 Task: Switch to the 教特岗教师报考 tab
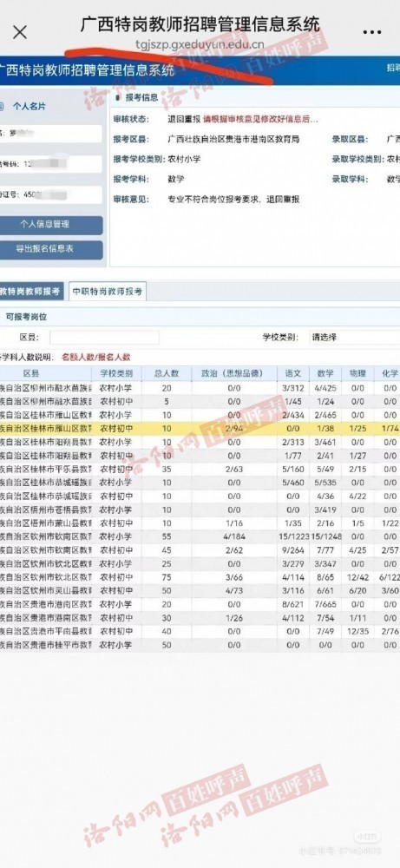pos(31,291)
